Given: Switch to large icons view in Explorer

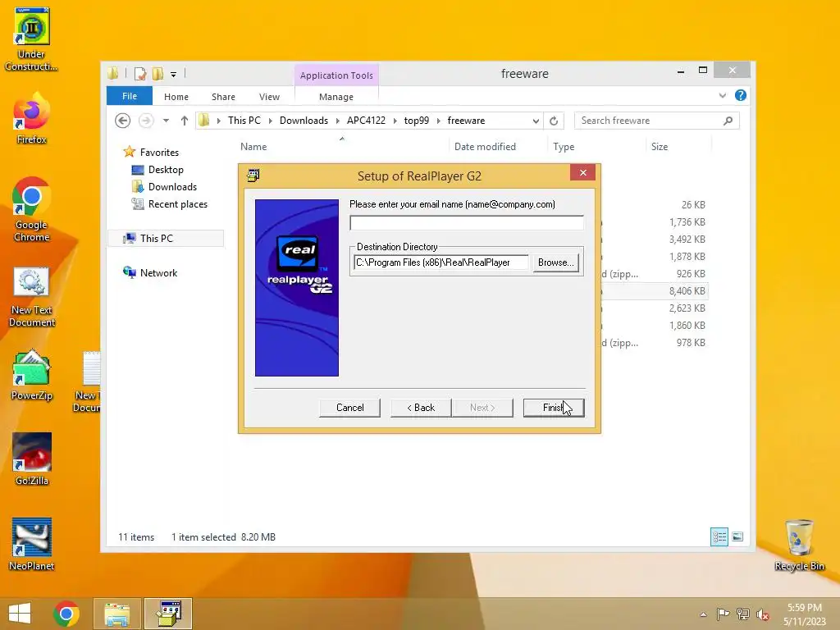Looking at the screenshot, I should click(x=737, y=536).
